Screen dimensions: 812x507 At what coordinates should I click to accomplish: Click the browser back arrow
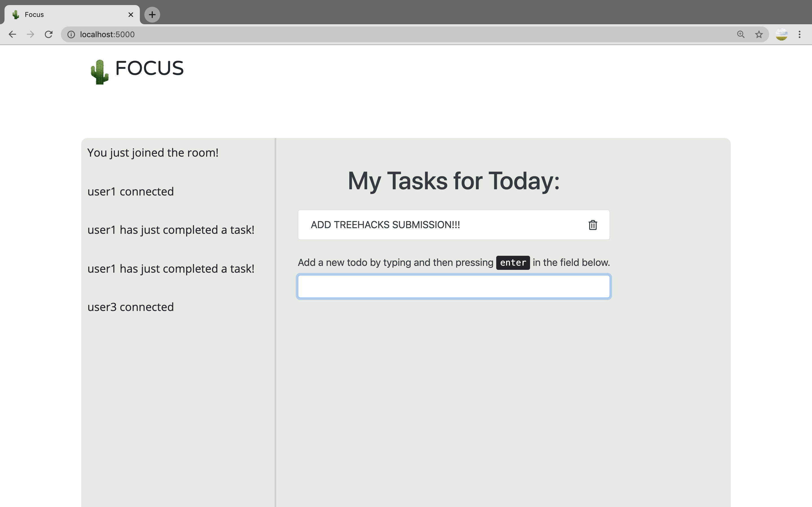[12, 34]
